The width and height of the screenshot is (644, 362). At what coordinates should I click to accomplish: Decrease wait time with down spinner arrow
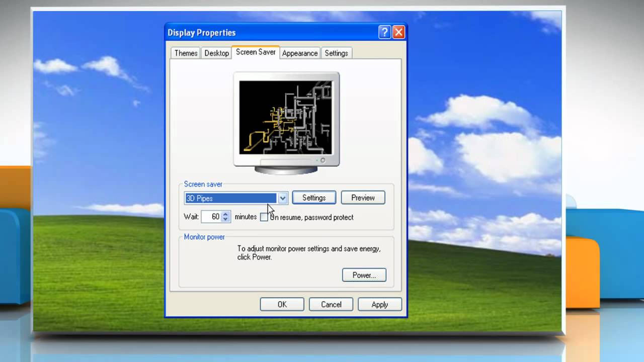[225, 220]
